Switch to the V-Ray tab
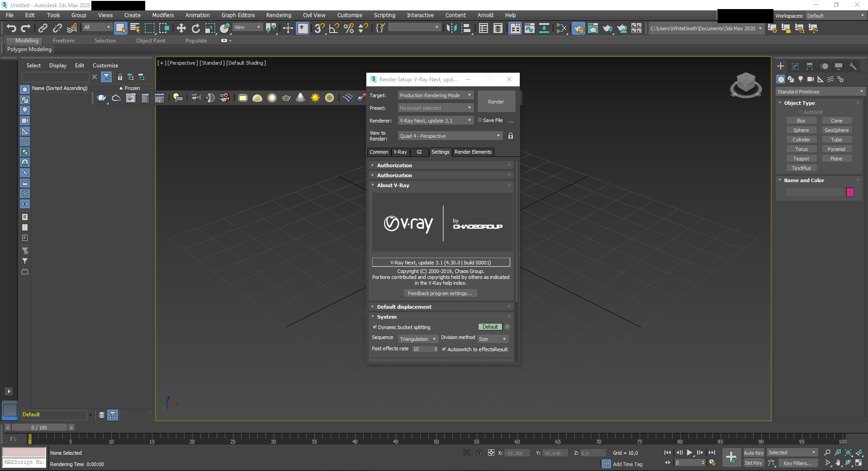 point(400,152)
